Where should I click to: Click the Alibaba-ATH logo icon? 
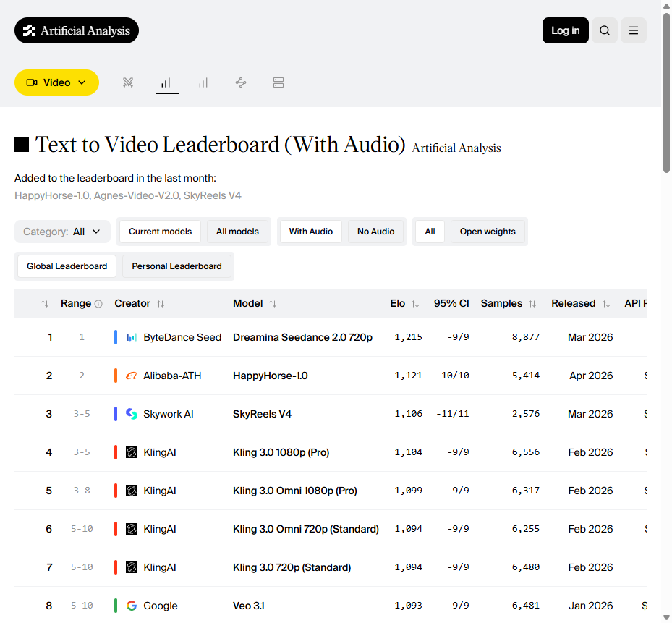(x=132, y=376)
